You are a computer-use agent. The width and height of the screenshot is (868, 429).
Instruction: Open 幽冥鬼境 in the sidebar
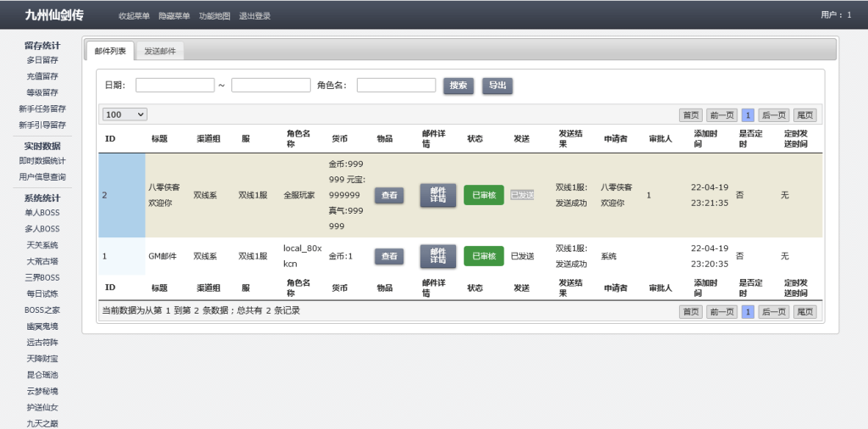(x=42, y=326)
